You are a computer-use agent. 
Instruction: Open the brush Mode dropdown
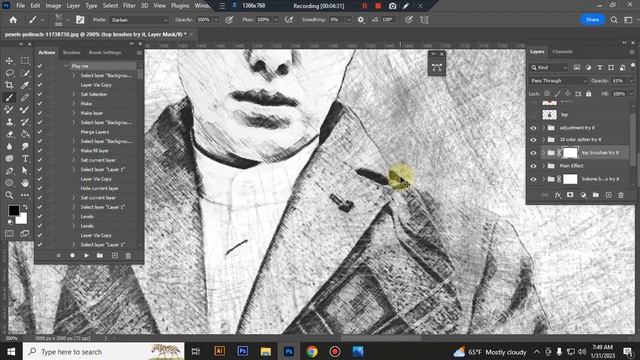pos(139,20)
